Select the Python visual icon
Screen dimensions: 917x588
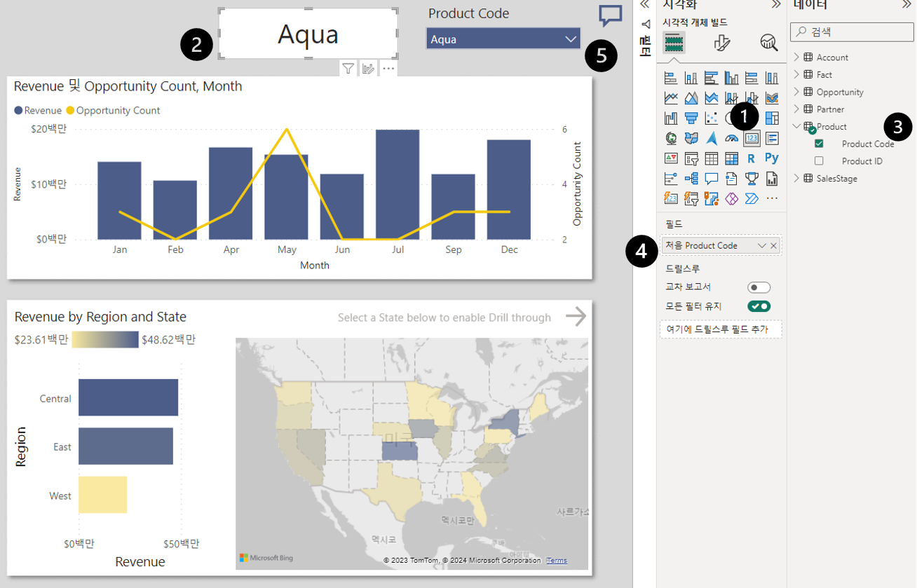[773, 158]
